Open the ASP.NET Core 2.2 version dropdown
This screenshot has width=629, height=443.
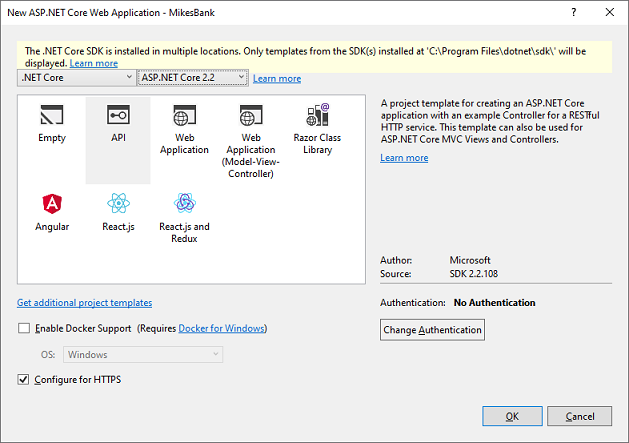tap(193, 77)
